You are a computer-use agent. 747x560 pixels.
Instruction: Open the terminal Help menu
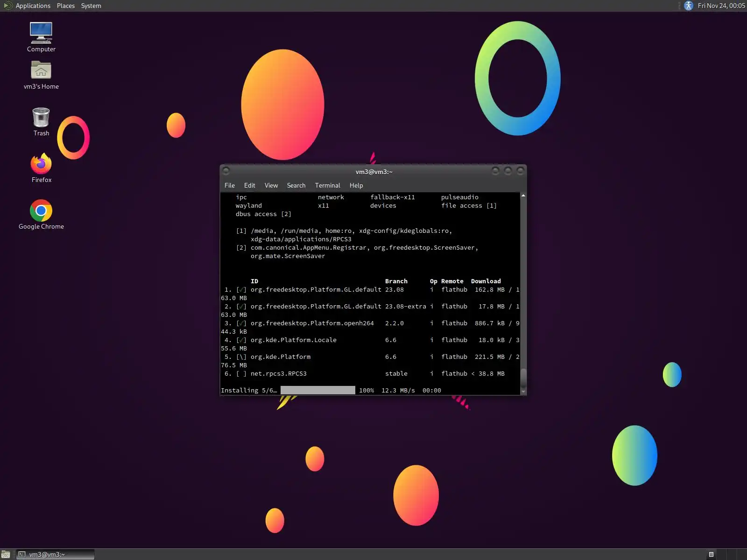tap(356, 185)
